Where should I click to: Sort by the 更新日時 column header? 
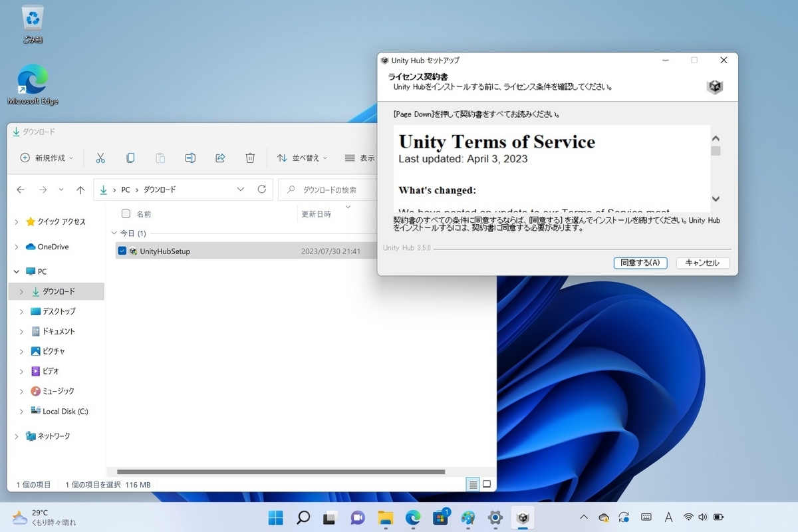coord(317,214)
